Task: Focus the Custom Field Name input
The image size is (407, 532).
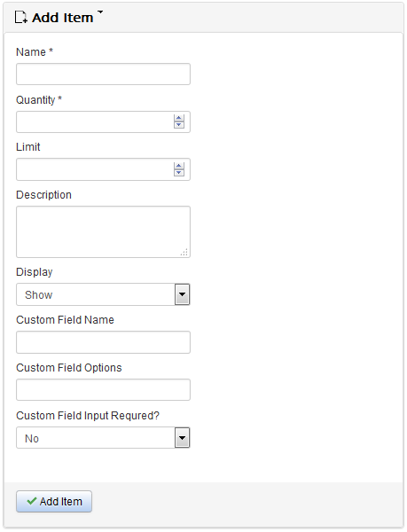Action: (103, 342)
